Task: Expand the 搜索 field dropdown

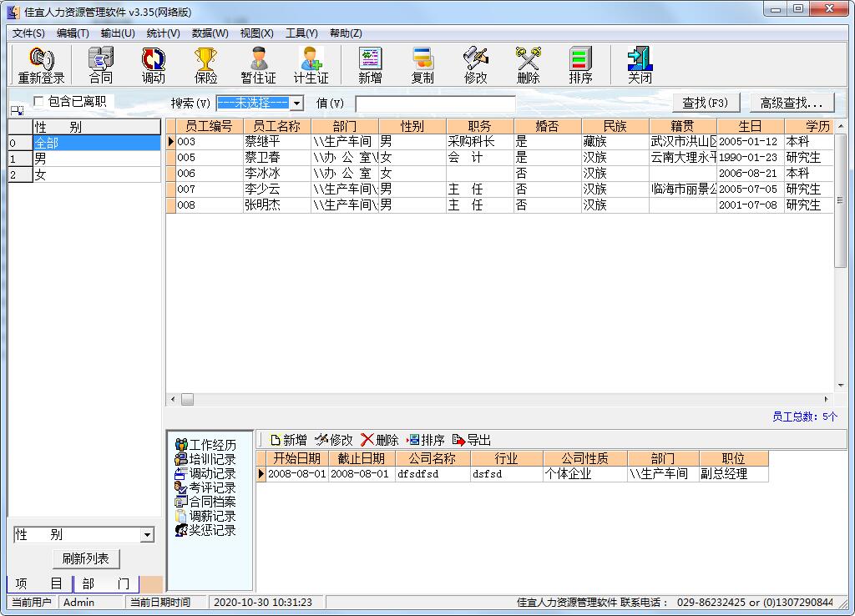Action: pos(296,103)
